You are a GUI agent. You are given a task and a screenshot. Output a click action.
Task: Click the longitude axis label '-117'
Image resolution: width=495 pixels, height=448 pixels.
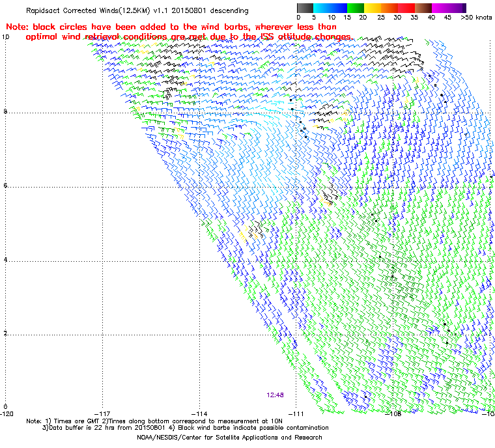click(x=102, y=414)
